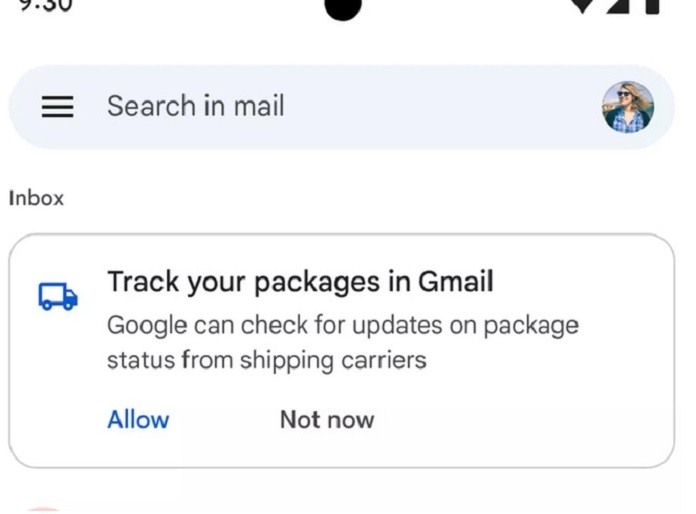The image size is (696, 514).
Task: Tap the package status description text
Action: [x=343, y=326]
